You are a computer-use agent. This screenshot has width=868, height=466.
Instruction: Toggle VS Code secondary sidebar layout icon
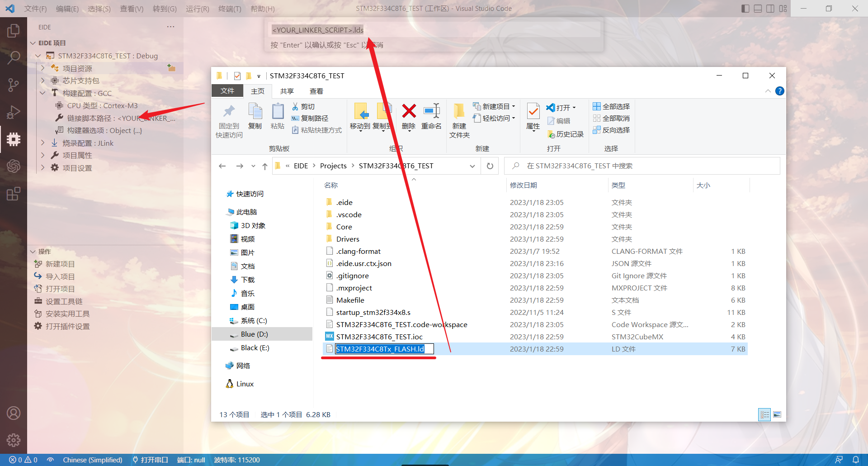[x=771, y=9]
